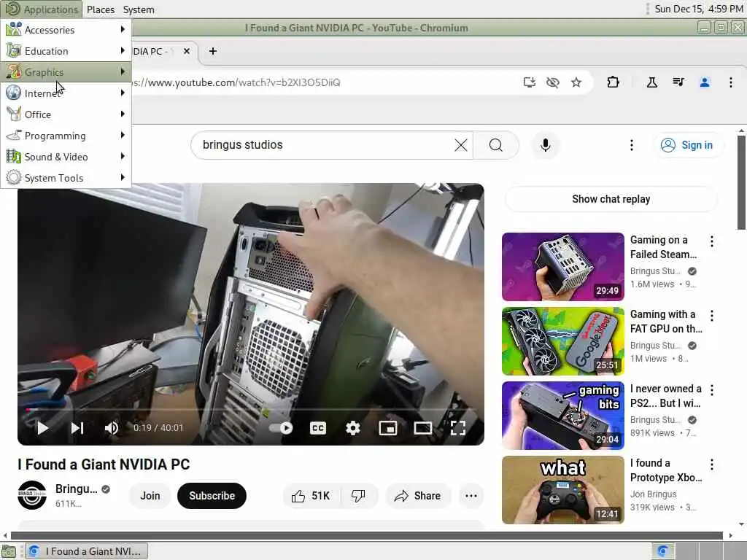The width and height of the screenshot is (747, 560).
Task: Open the Sound & Video submenu
Action: coord(66,157)
